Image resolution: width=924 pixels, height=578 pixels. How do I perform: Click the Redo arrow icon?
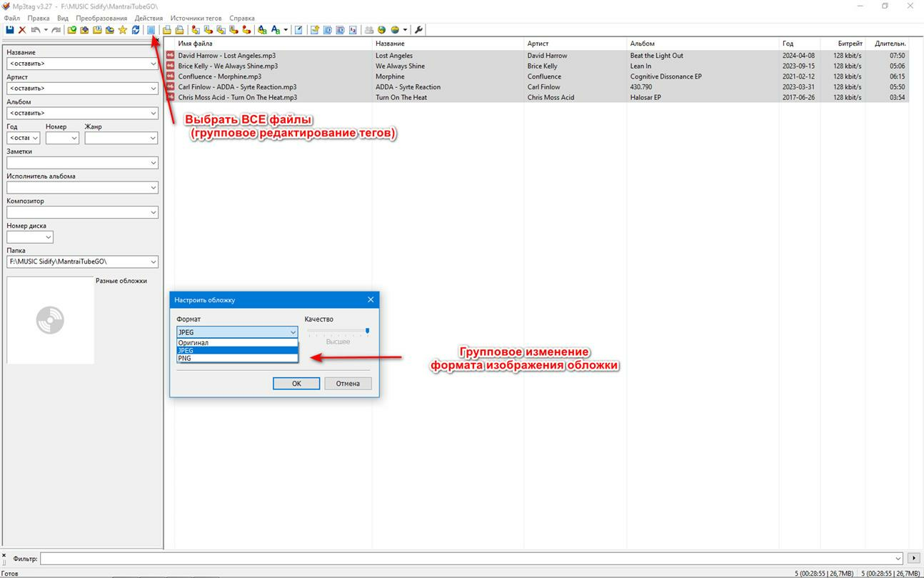[x=56, y=30]
